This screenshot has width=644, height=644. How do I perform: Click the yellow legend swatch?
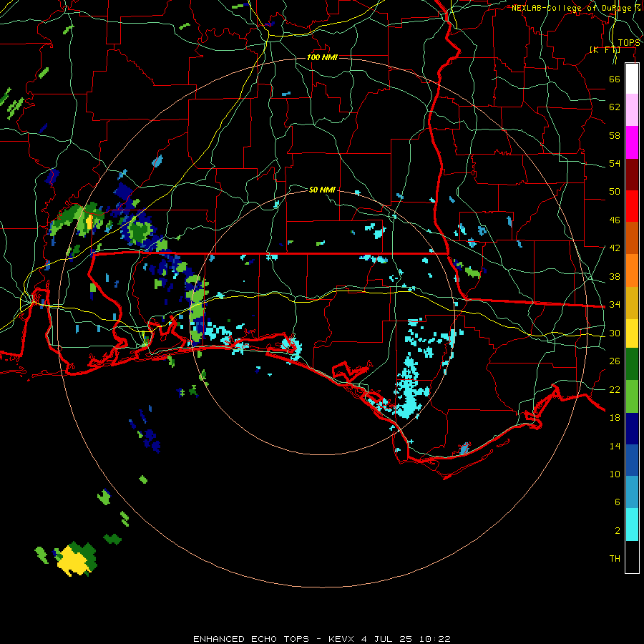click(632, 333)
